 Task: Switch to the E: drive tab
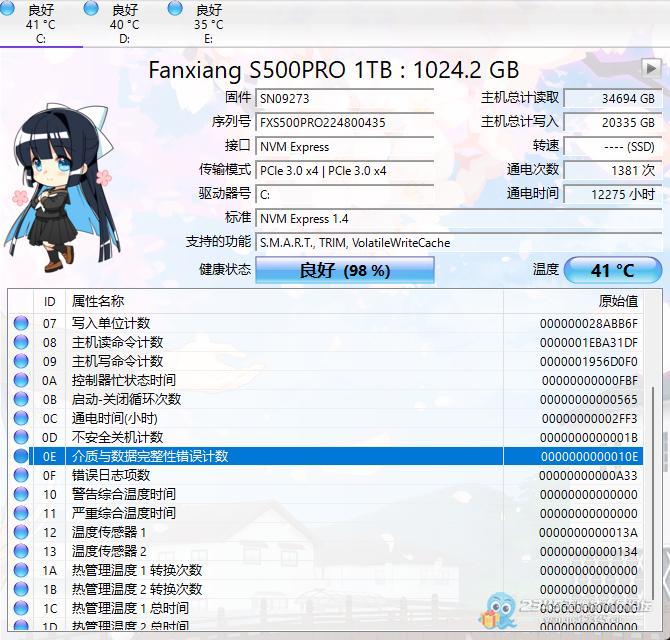coord(208,24)
